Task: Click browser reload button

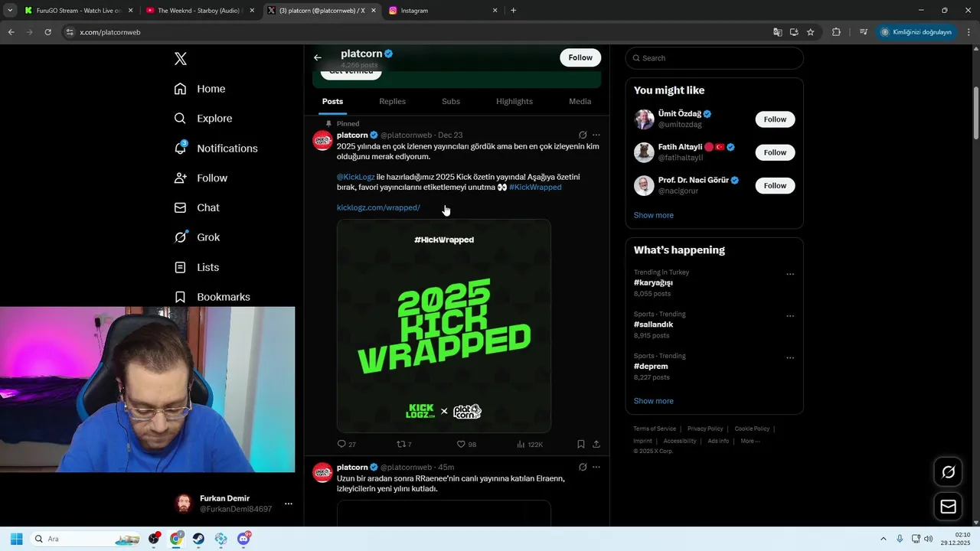Action: (x=47, y=32)
